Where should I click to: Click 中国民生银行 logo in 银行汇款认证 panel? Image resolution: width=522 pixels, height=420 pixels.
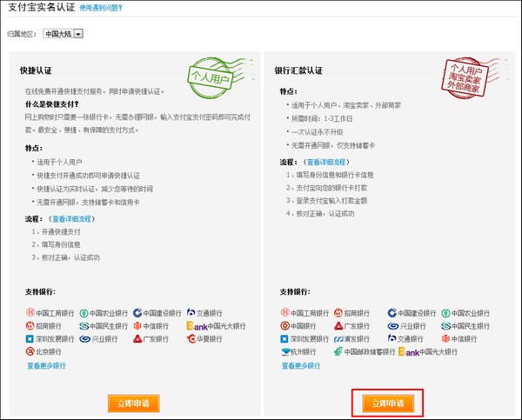465,326
